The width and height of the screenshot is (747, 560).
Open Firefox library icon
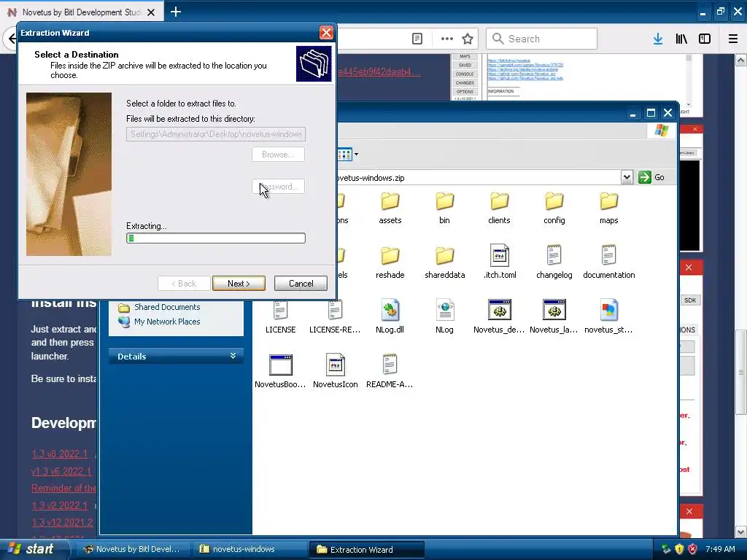[x=681, y=39]
